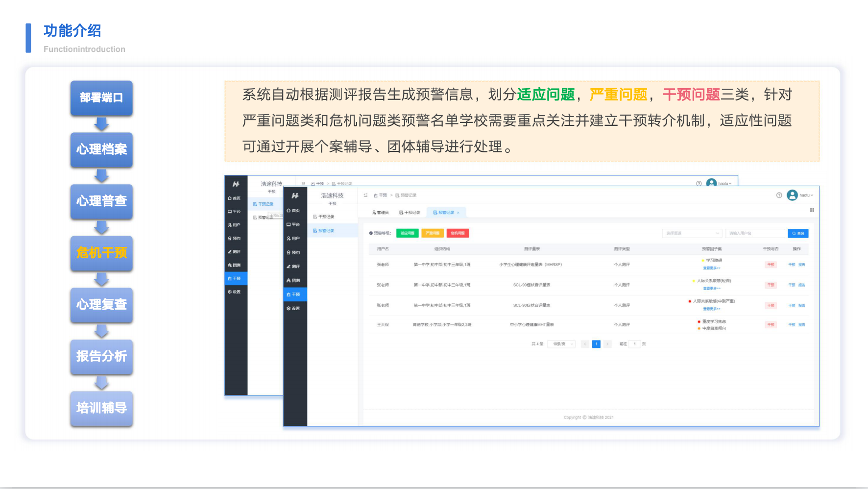Click the 干预 breadcrumb in the front window
This screenshot has width=868, height=489.
coord(381,195)
